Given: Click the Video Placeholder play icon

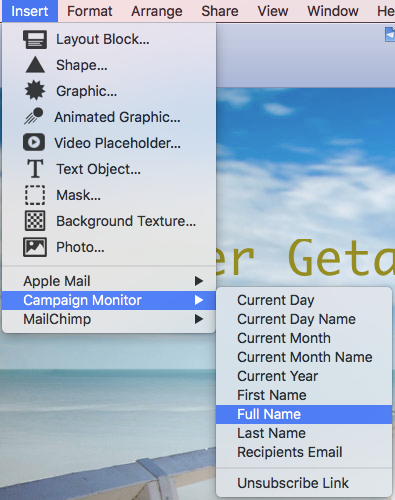Looking at the screenshot, I should (34, 142).
